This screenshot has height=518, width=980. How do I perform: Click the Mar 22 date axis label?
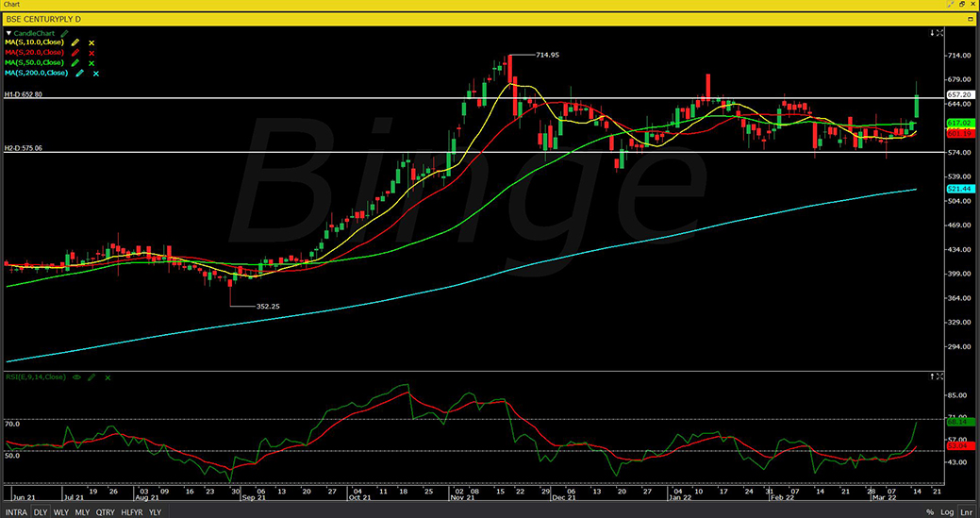(885, 498)
